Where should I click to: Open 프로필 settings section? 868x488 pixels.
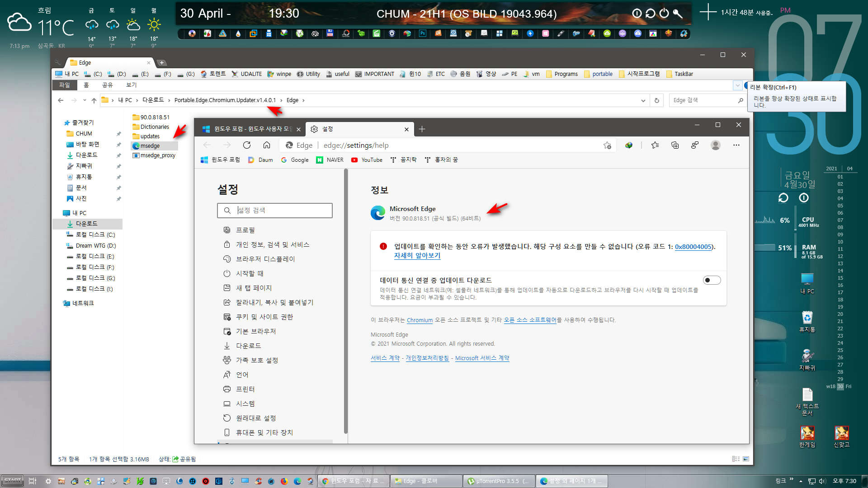245,230
